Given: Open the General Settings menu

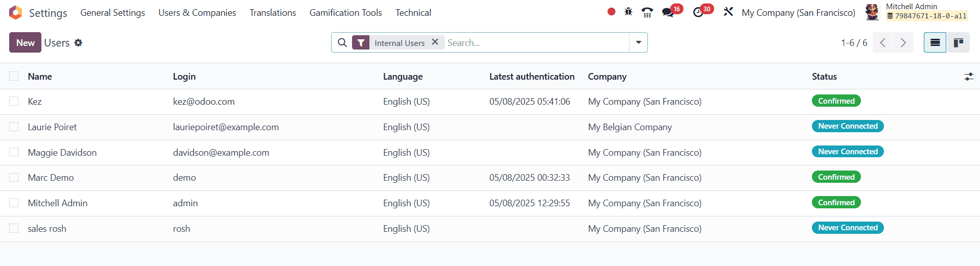Looking at the screenshot, I should (x=112, y=13).
